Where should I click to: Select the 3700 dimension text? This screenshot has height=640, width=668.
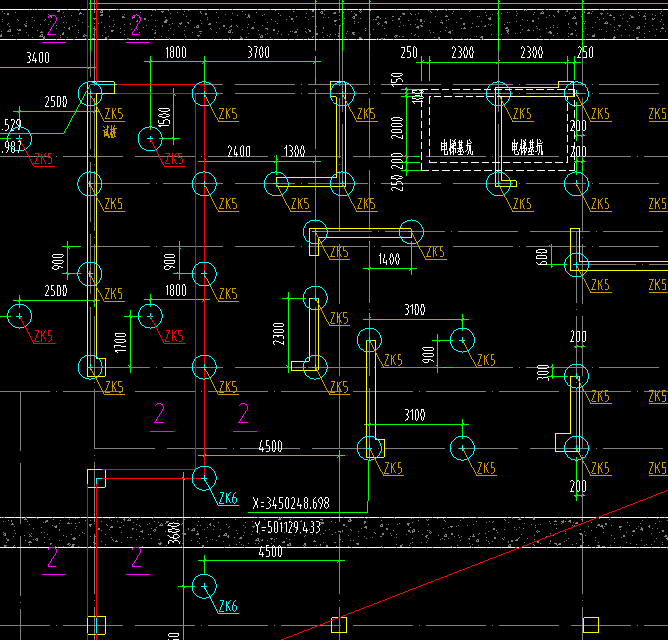pyautogui.click(x=258, y=52)
